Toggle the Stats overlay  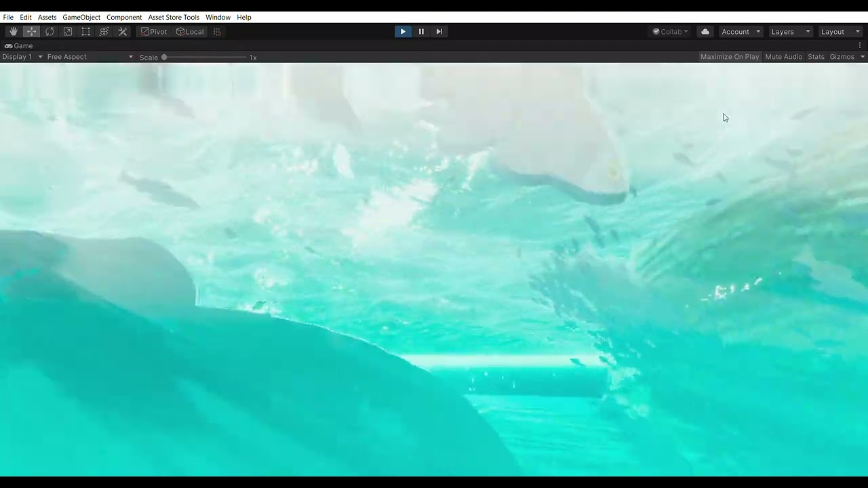(816, 57)
